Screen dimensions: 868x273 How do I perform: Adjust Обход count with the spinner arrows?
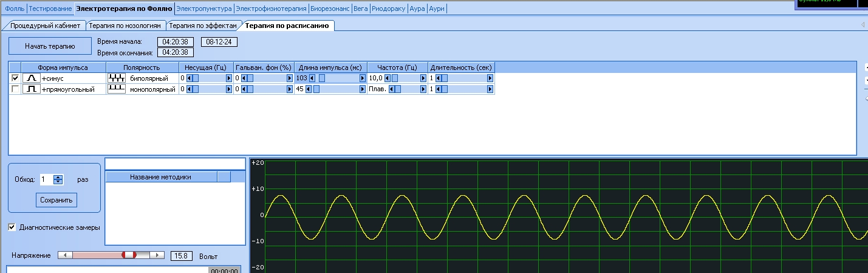point(58,179)
